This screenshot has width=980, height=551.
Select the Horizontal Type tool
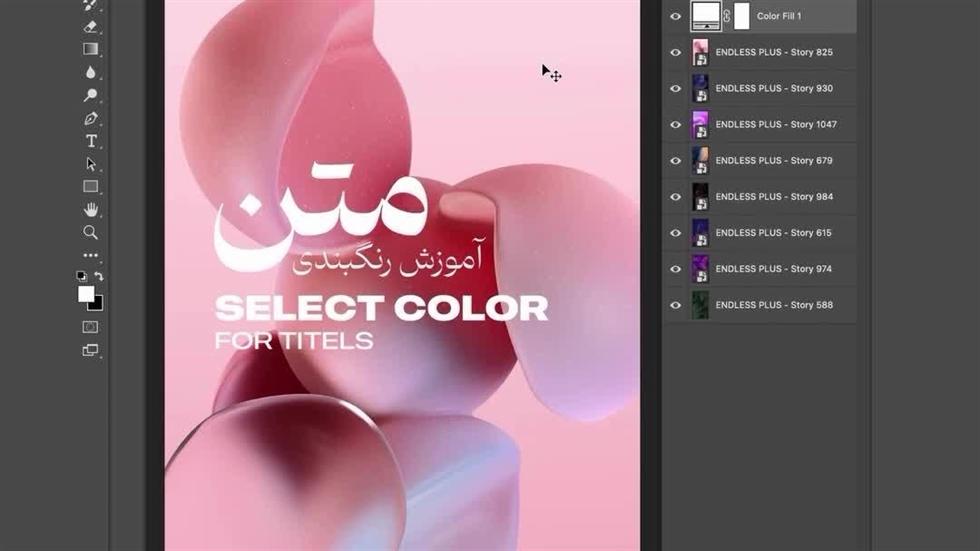point(90,141)
